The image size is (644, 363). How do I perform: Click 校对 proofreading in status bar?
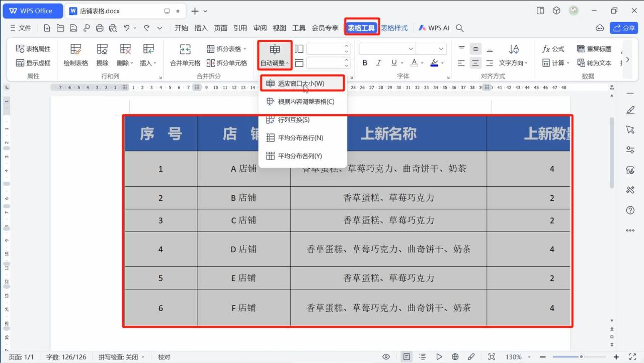coord(164,357)
